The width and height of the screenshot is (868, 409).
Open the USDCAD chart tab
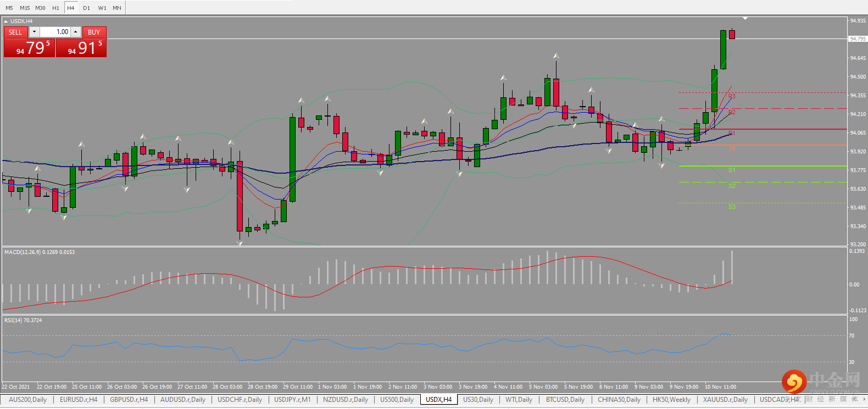779,400
